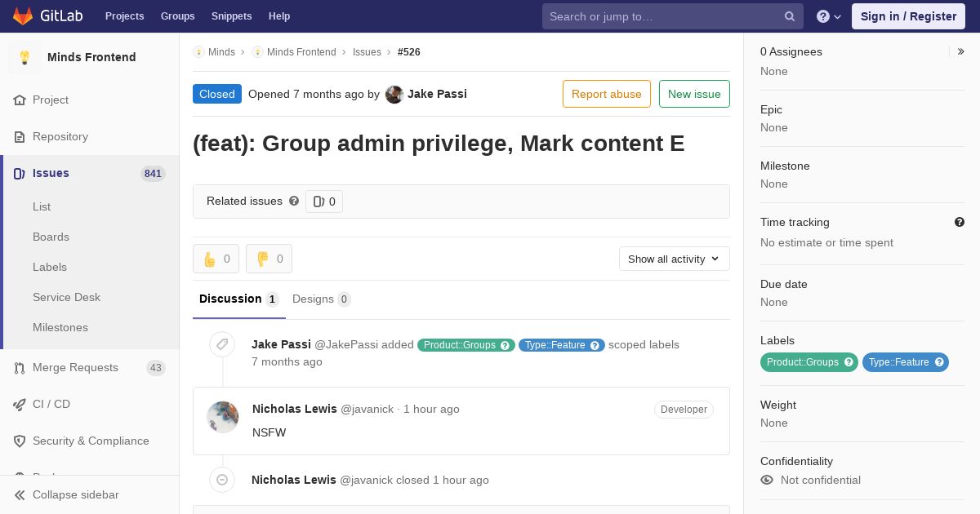Expand the Help question mark dropdown

tap(829, 16)
